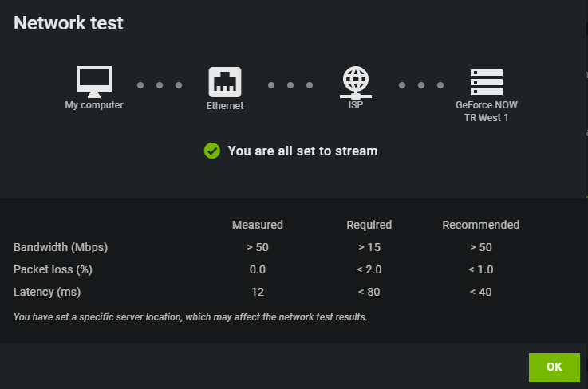Click the dots between My computer and Ethernet
This screenshot has width=588, height=389.
(160, 85)
